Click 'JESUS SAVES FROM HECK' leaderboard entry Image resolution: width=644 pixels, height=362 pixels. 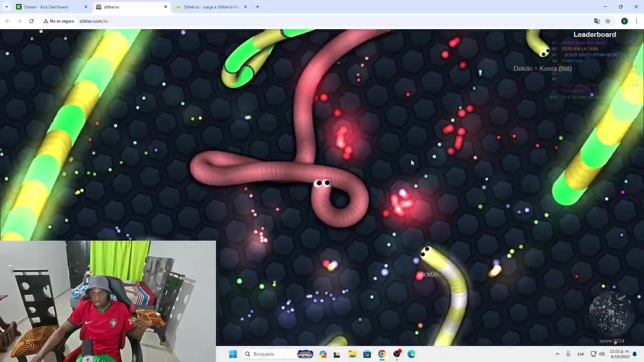591,55
